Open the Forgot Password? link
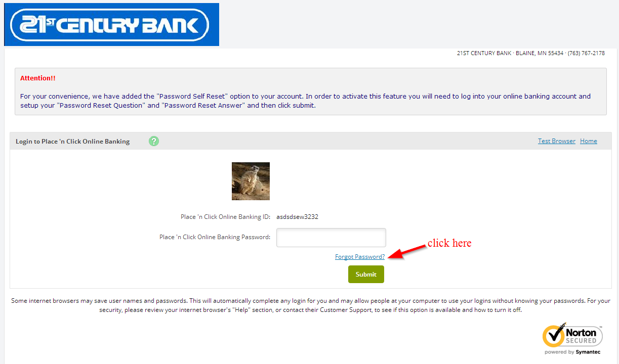Screen dimensions: 619x364 360,257
